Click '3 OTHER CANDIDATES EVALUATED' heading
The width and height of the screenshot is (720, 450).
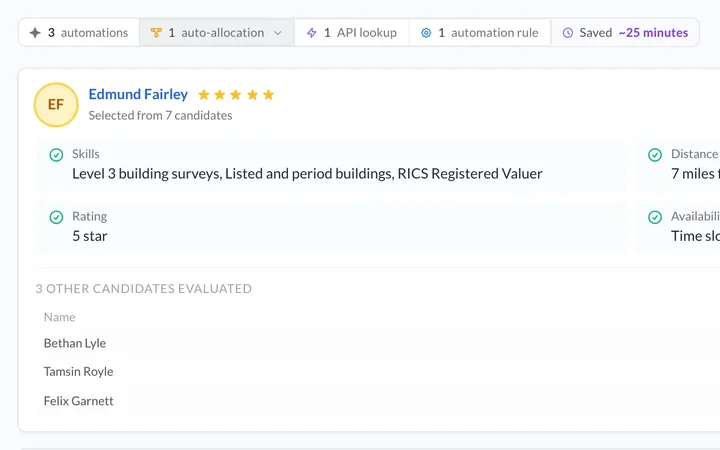pos(144,289)
